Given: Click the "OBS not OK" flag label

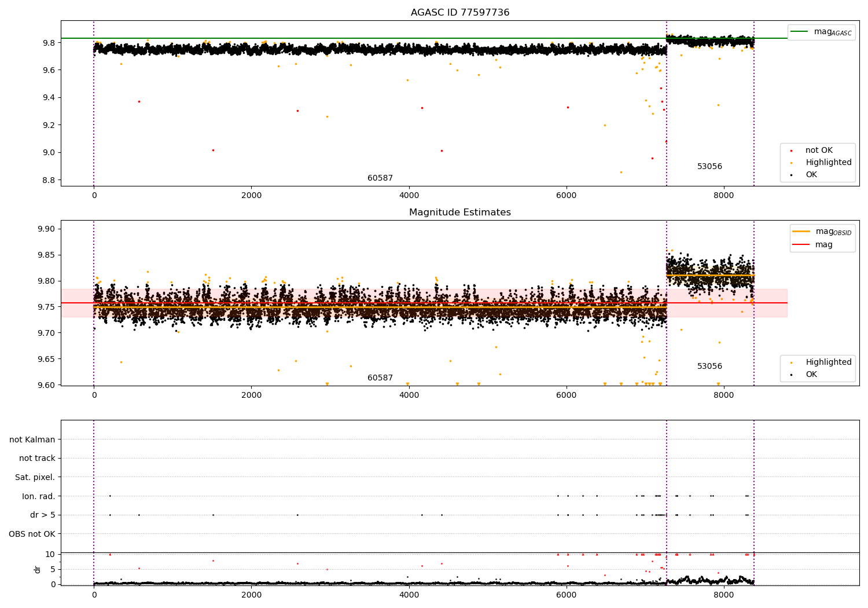Looking at the screenshot, I should [x=32, y=534].
